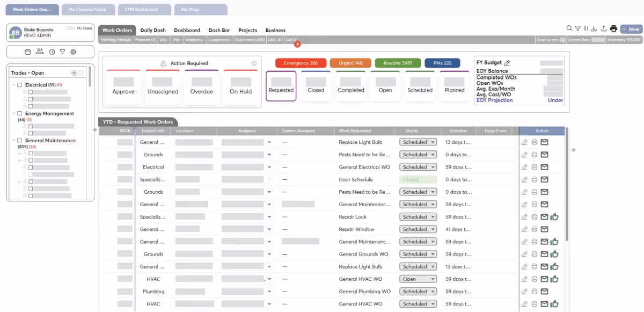This screenshot has height=312, width=644.
Task: Click the New work order button
Action: pyautogui.click(x=631, y=30)
